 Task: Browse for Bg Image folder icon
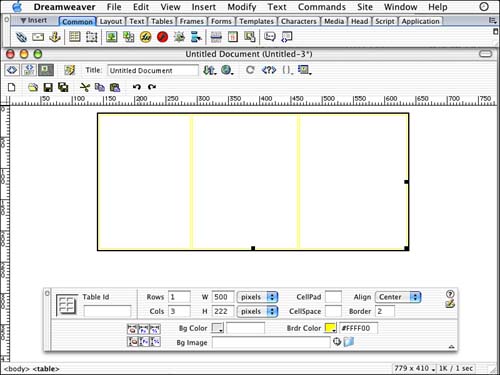click(348, 342)
